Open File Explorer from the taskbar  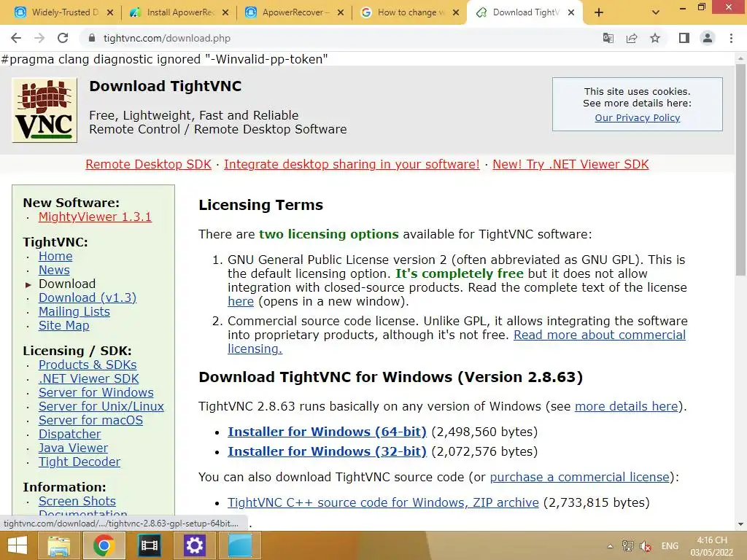[58, 545]
